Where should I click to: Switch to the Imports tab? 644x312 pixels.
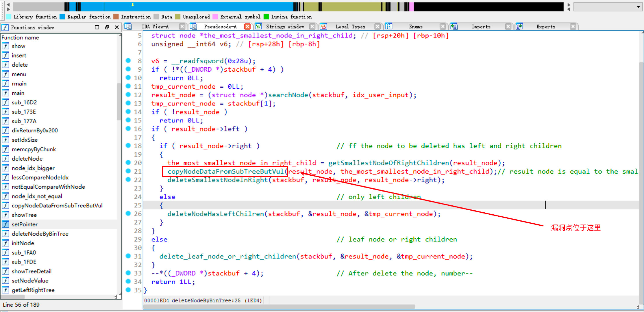tap(481, 27)
